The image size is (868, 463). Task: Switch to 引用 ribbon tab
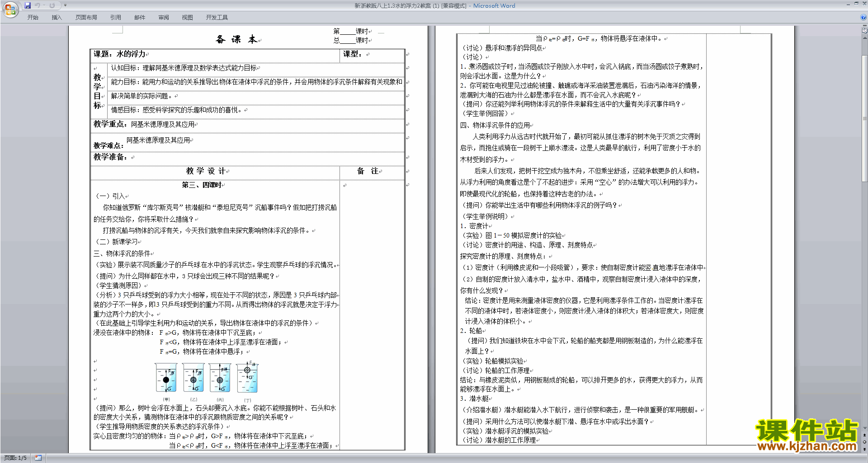(116, 18)
